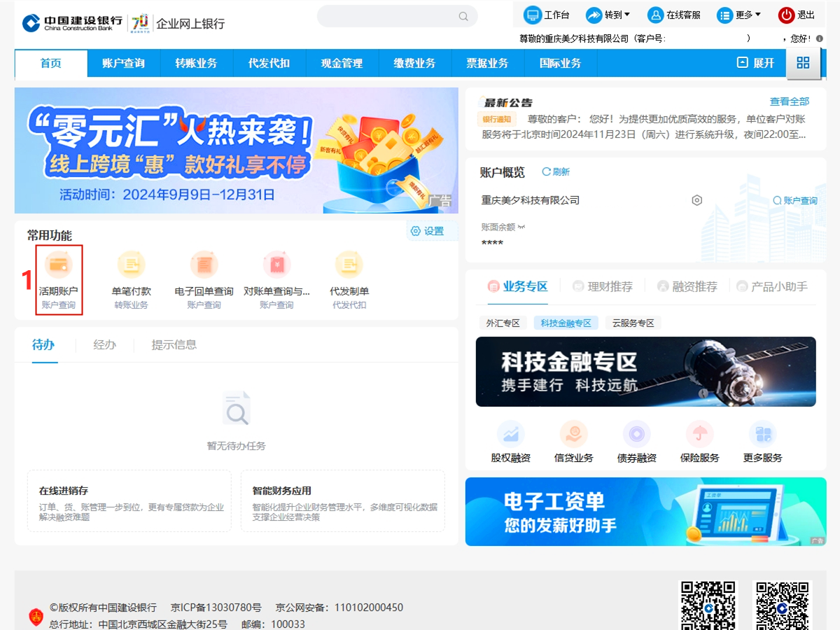Click 查看全部 announcements link
Image resolution: width=840 pixels, height=630 pixels.
[790, 101]
